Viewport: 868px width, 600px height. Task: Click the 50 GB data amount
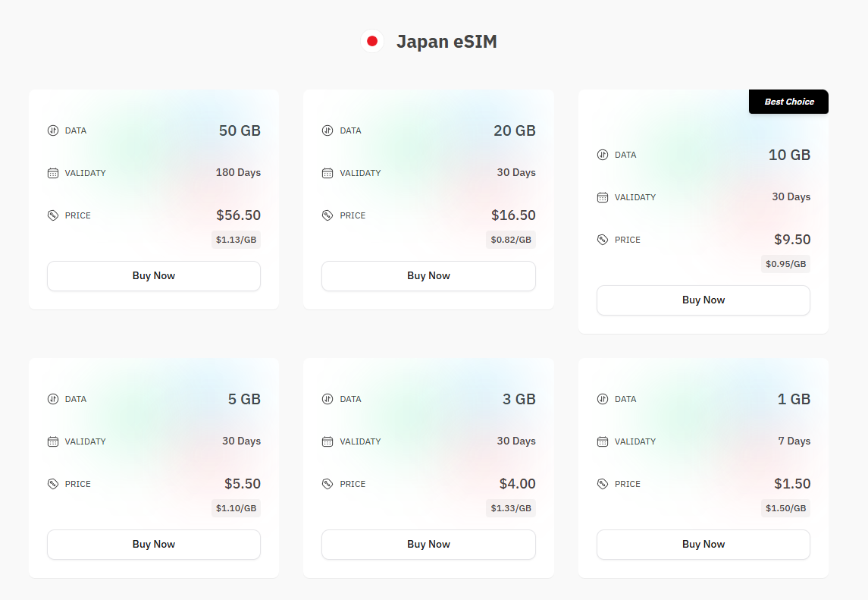coord(240,130)
